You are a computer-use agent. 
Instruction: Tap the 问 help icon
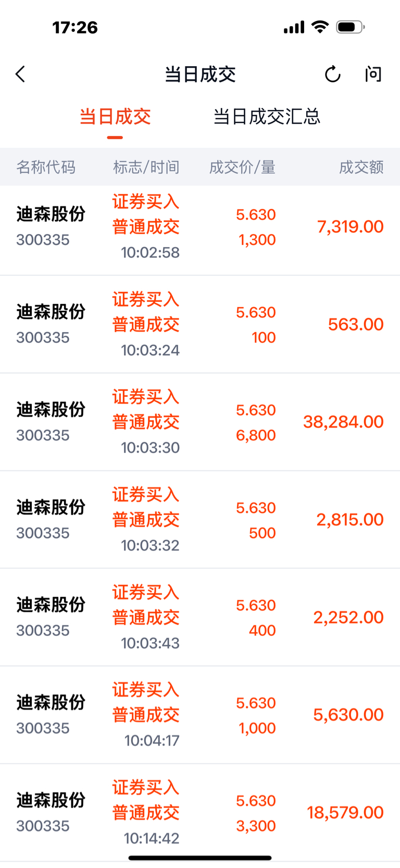[x=373, y=75]
